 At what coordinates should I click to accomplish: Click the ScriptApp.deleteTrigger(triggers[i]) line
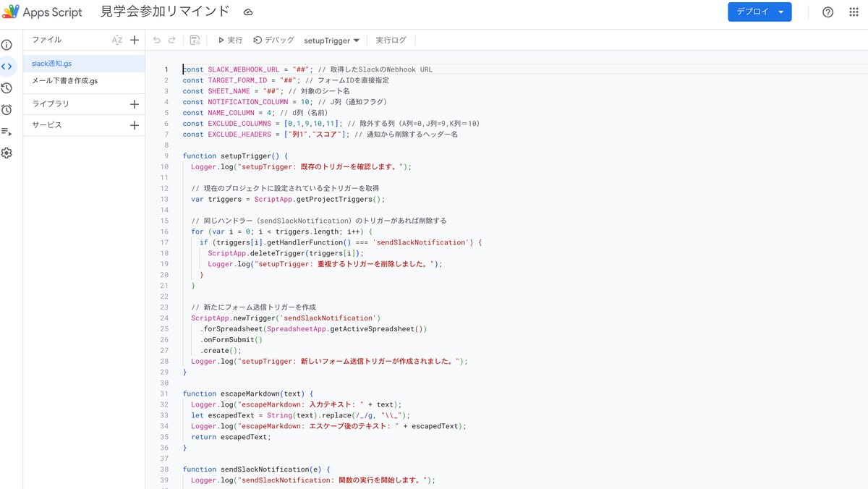tap(286, 254)
